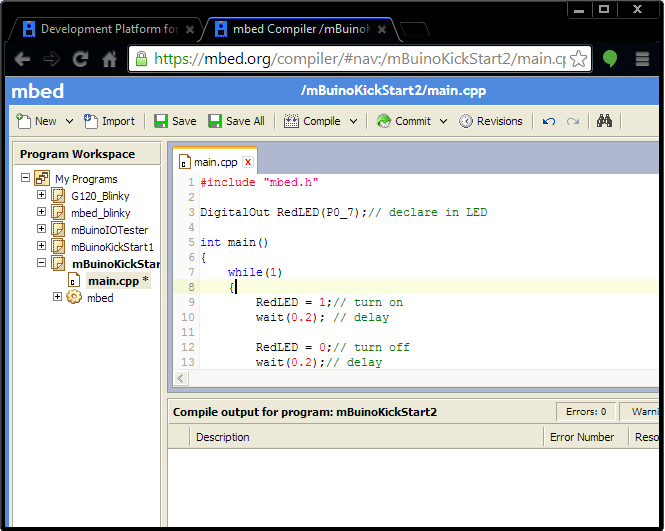Open the browser hamburger menu
Screen dimensions: 665x531
click(x=643, y=59)
